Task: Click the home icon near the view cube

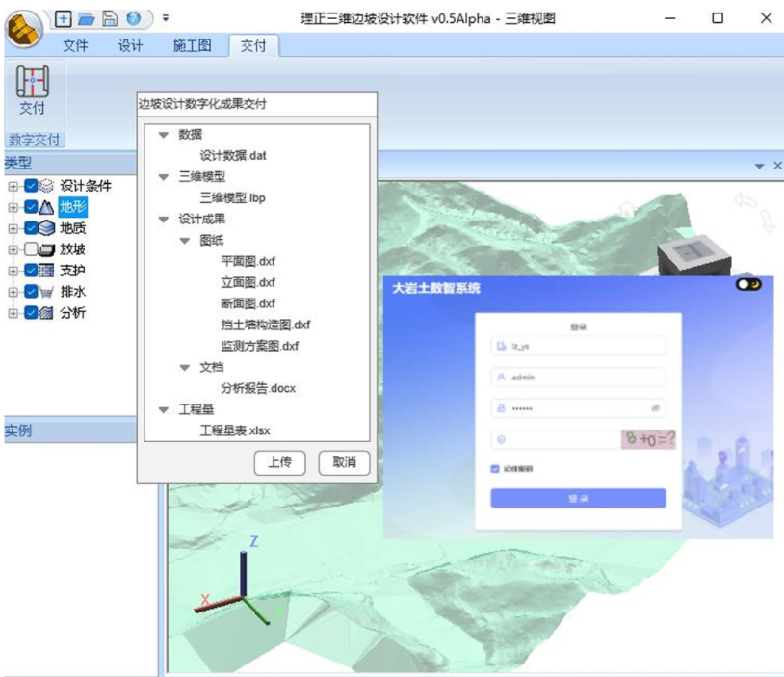Action: (x=627, y=206)
